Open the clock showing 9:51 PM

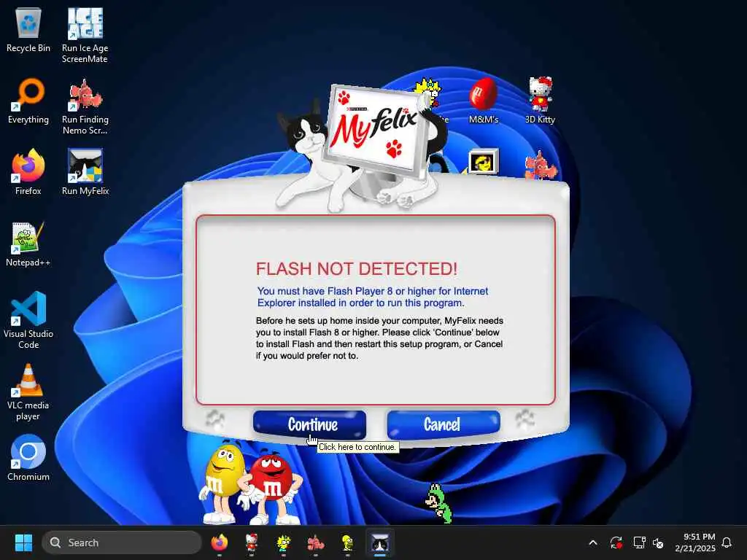pos(695,542)
